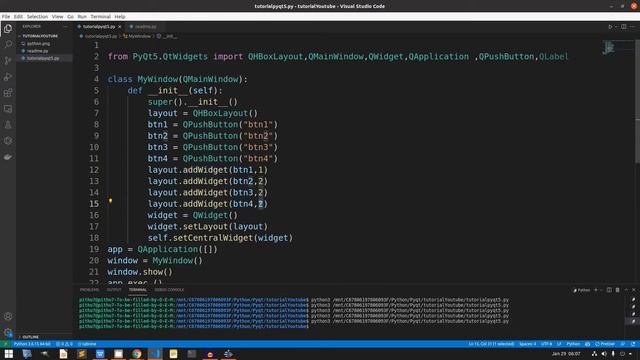
Task: Open python.png in the Explorer tree
Action: (38, 43)
